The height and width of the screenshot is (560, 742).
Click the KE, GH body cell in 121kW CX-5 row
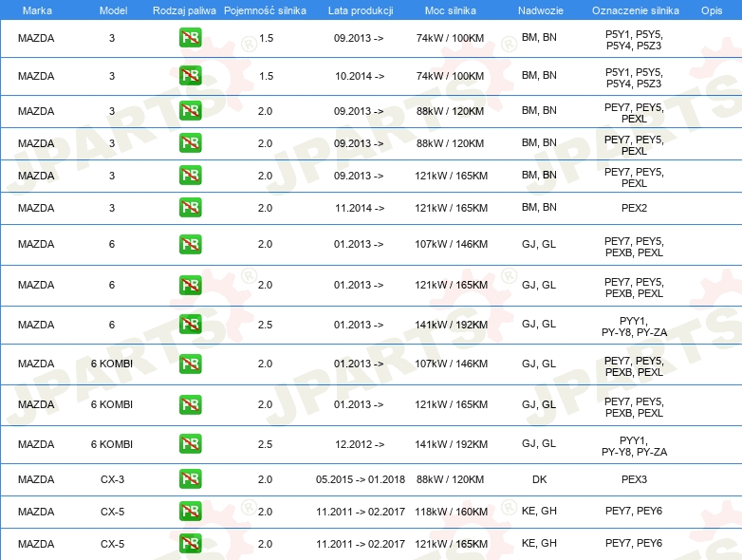click(539, 543)
